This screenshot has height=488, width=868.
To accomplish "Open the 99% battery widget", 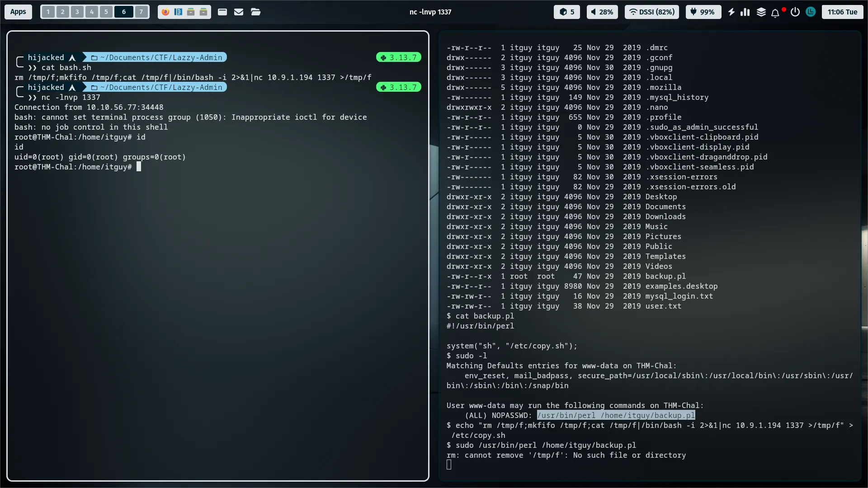I will pyautogui.click(x=703, y=12).
